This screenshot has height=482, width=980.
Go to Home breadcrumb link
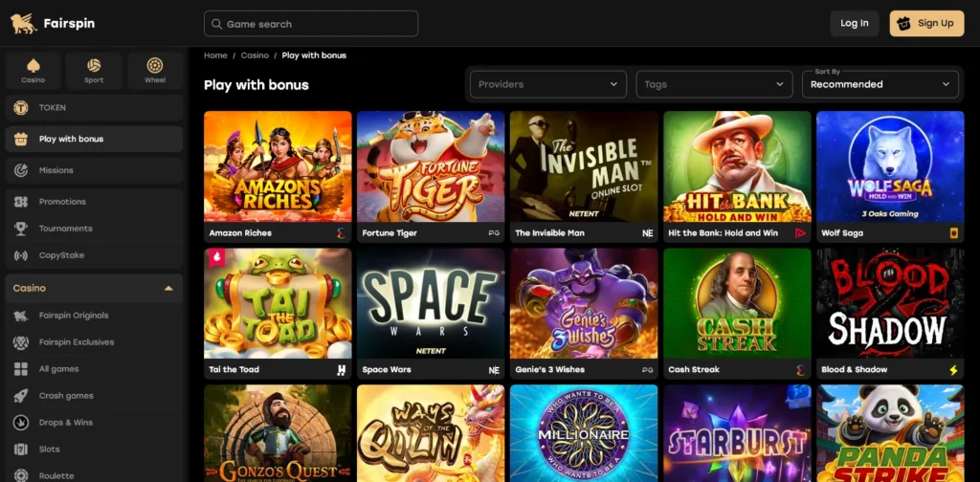215,55
